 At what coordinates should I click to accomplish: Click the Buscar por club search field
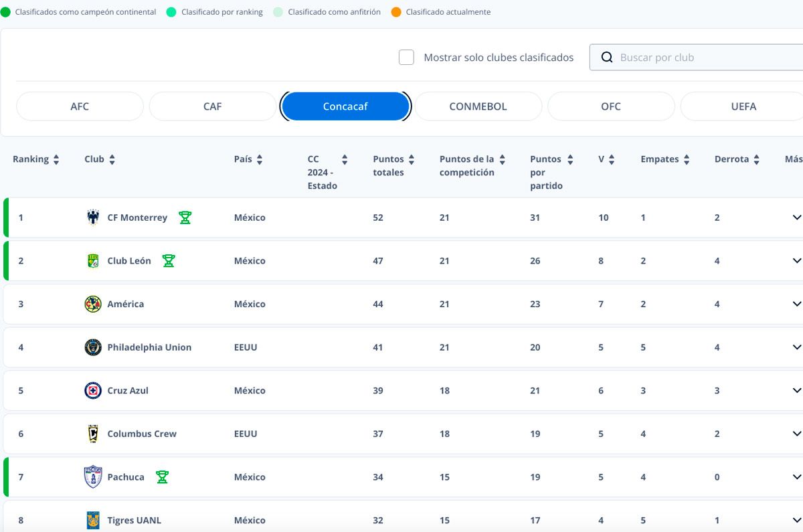(x=696, y=58)
